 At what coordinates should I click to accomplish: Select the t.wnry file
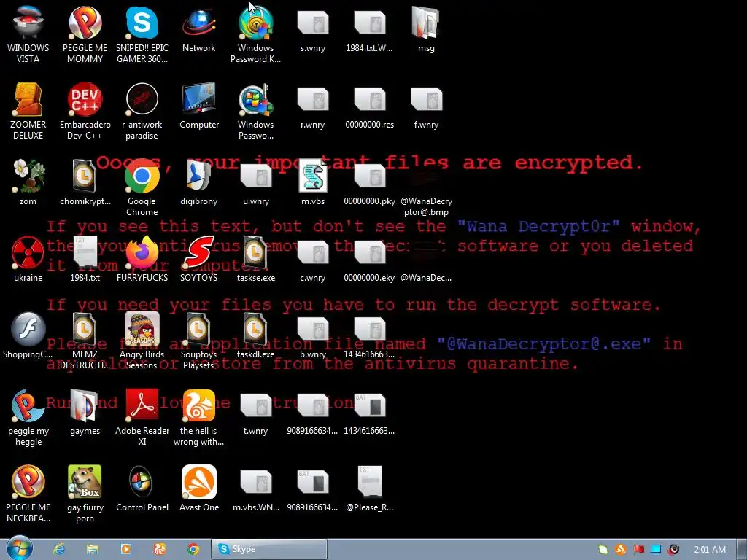click(x=256, y=412)
